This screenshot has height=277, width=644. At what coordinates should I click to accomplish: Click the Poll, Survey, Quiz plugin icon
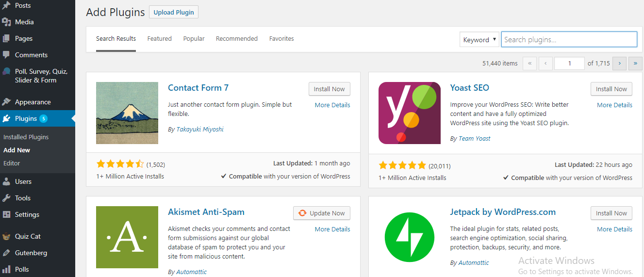pos(6,71)
